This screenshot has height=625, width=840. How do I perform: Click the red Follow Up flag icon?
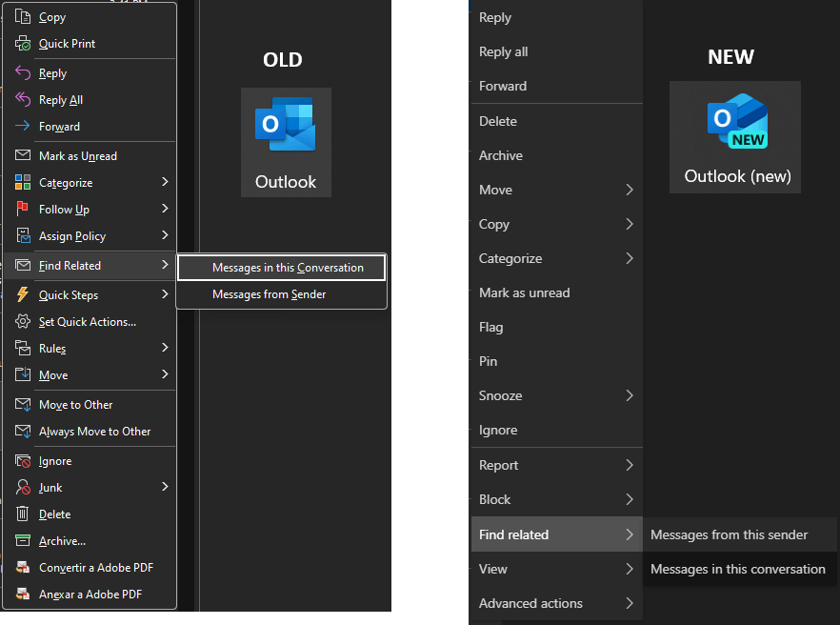[x=23, y=209]
